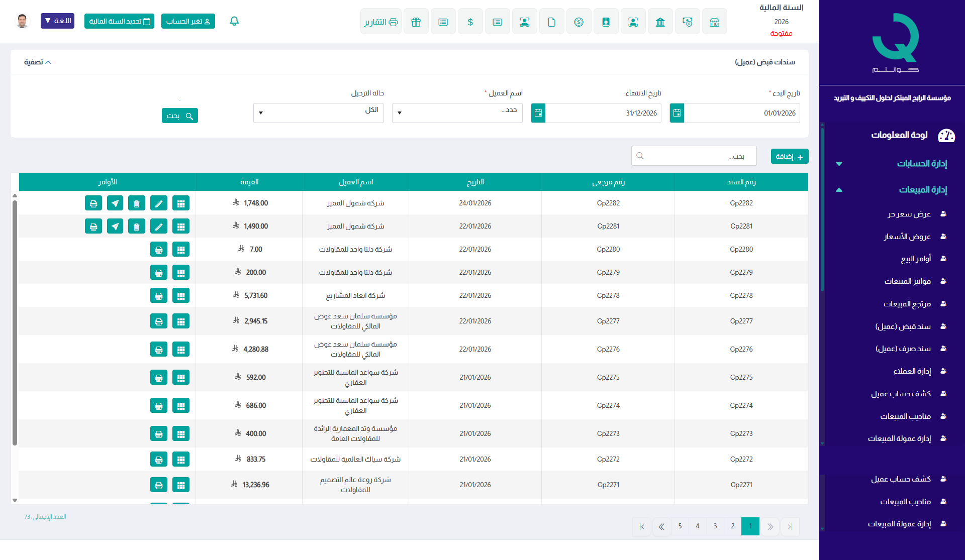
Task: Click the store front icon in top toolbar
Action: point(714,22)
